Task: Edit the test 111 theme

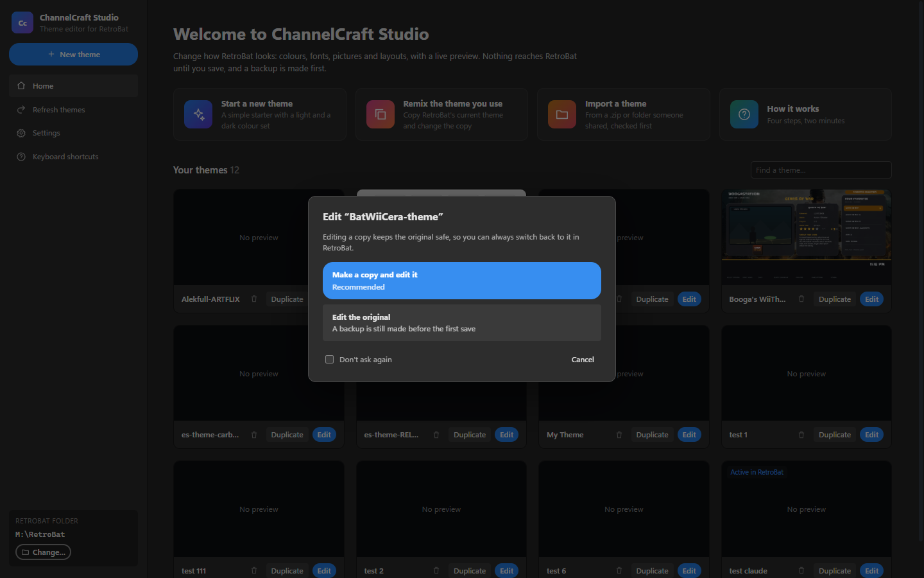Action: 325,571
